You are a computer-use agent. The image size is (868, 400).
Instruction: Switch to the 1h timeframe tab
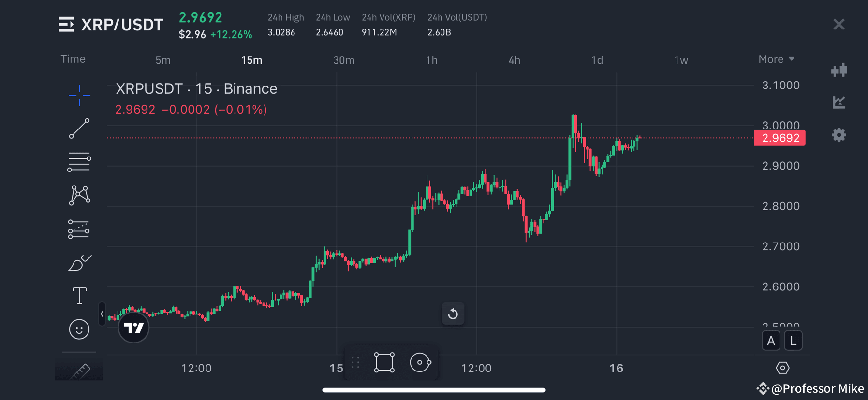(x=431, y=60)
